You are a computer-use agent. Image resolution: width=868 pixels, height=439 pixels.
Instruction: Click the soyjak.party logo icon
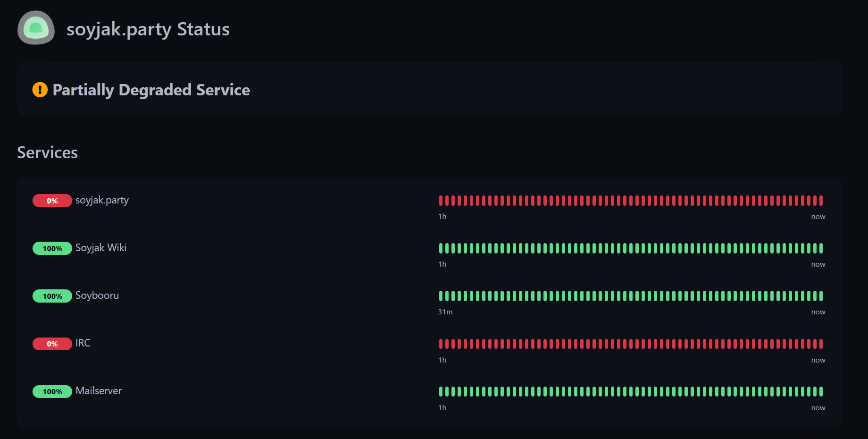[x=36, y=28]
